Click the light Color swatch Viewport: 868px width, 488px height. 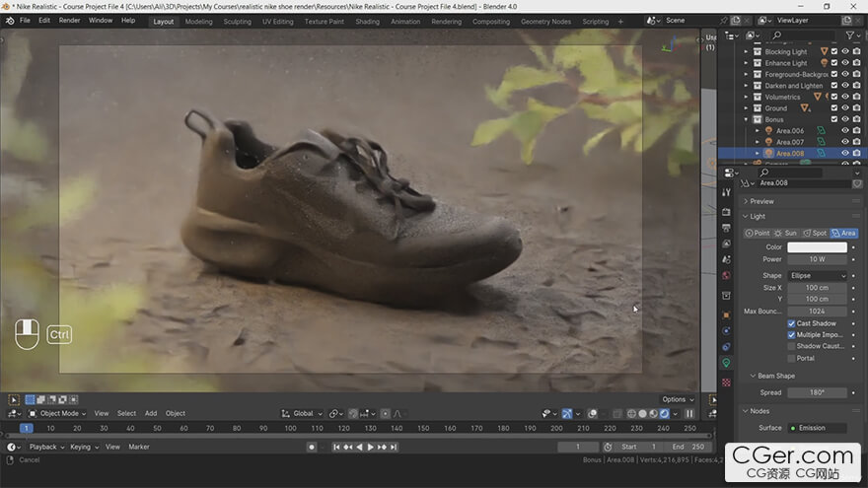[x=817, y=247]
